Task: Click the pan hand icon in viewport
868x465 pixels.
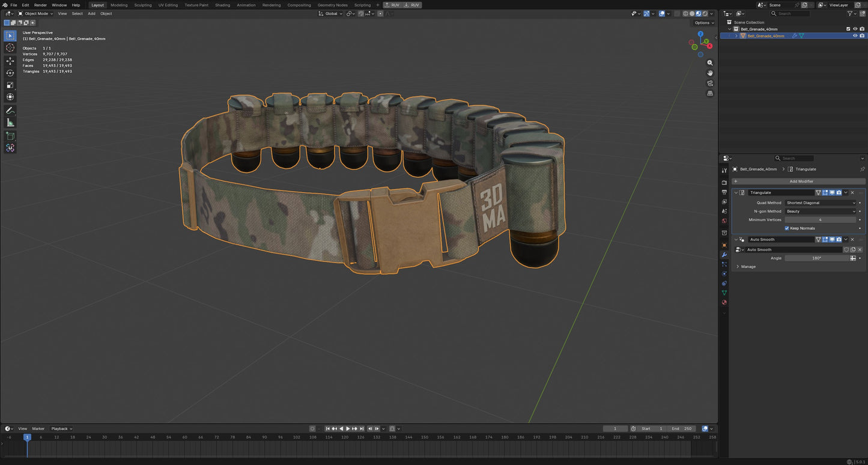Action: (710, 73)
